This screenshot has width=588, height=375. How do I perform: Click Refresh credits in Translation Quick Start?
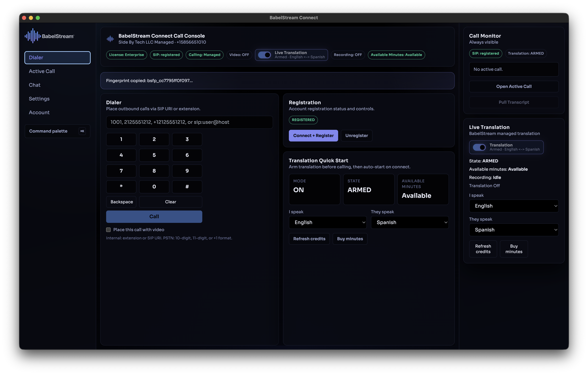[x=309, y=239]
